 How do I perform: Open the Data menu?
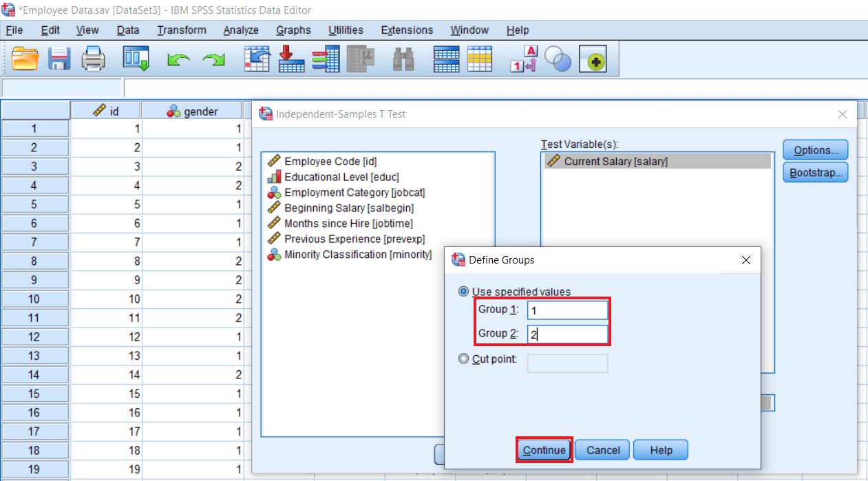pos(128,30)
